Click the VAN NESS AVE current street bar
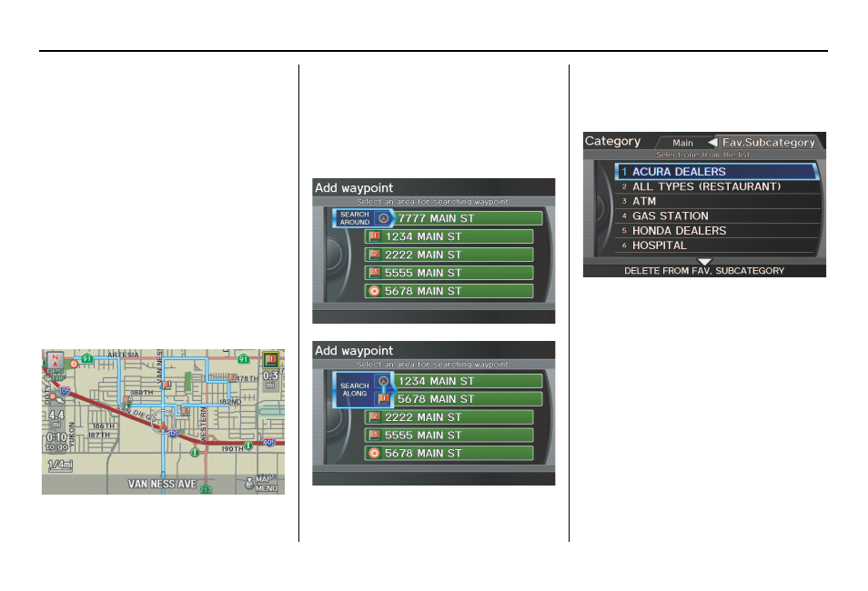 click(162, 484)
